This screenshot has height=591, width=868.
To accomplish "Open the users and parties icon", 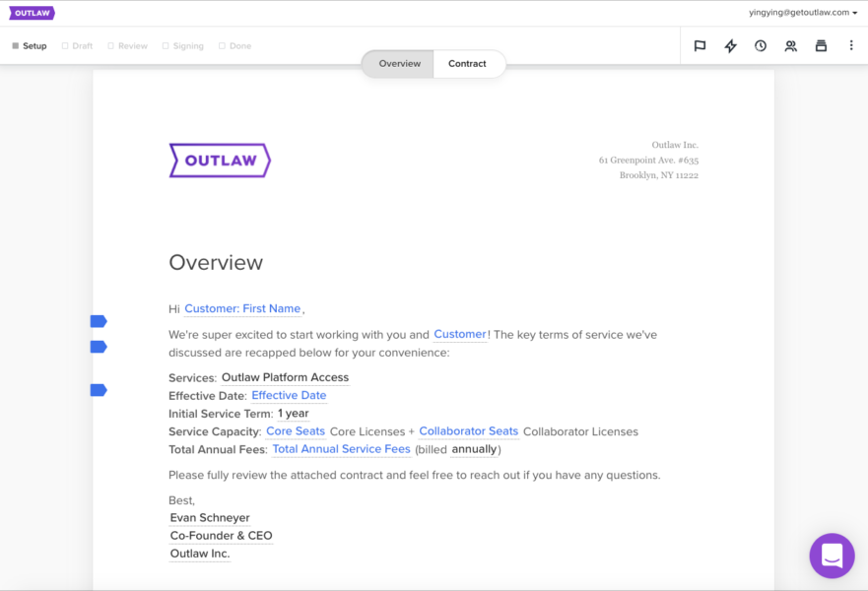I will click(x=790, y=46).
